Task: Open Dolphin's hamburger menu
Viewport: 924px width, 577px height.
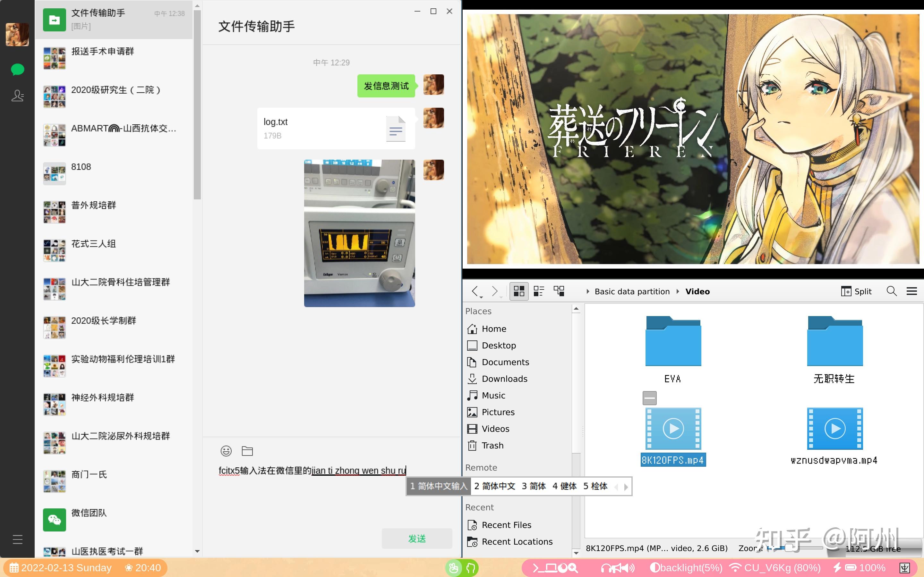Action: click(912, 291)
